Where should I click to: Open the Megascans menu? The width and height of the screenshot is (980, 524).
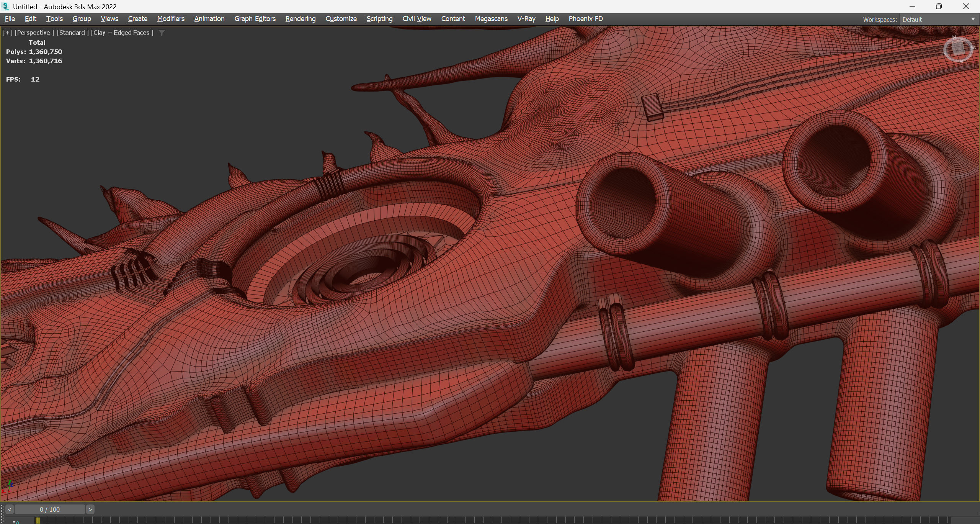click(x=491, y=19)
